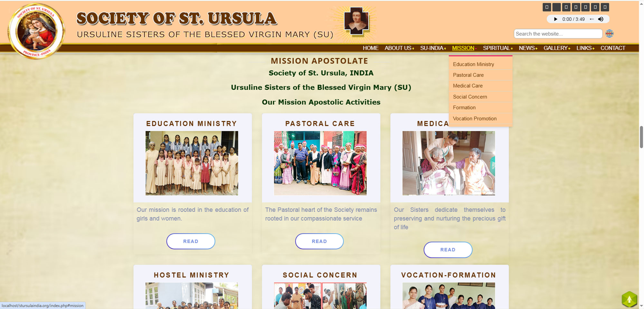The height and width of the screenshot is (309, 644).
Task: Focus the Search the website field
Action: (558, 34)
